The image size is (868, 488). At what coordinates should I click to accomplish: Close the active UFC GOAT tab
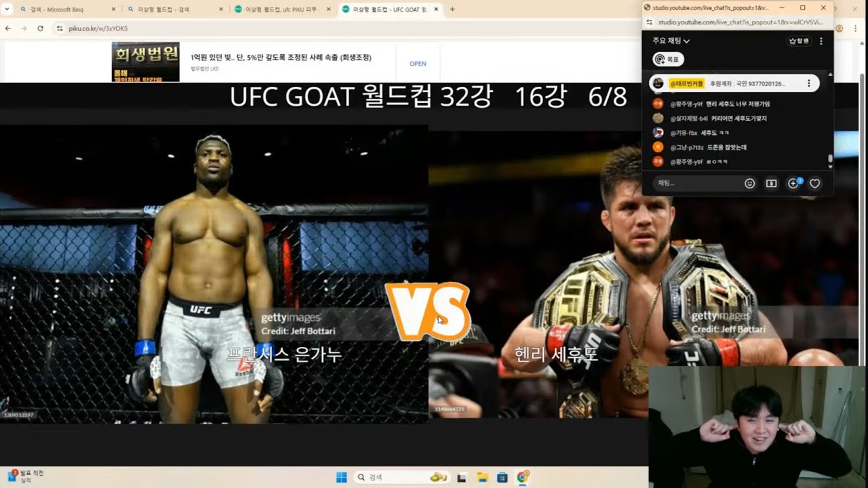(437, 9)
